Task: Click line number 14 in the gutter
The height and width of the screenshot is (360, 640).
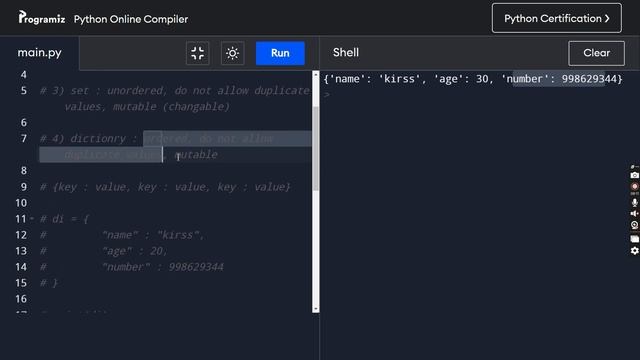Action: pyautogui.click(x=21, y=267)
